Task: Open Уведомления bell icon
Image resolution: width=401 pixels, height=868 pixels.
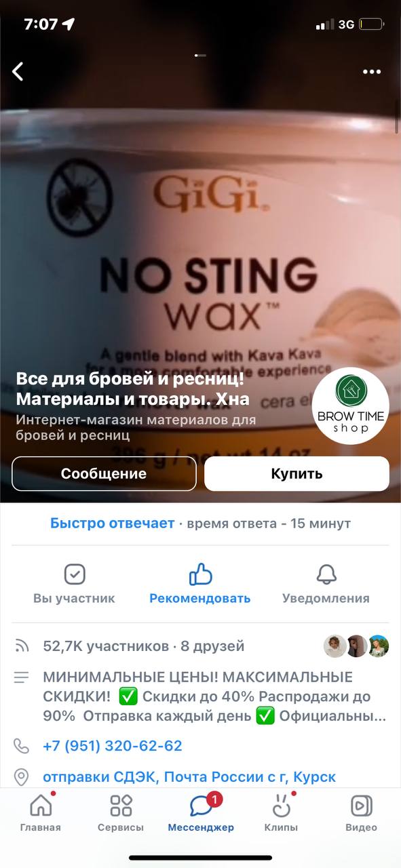Action: (x=326, y=575)
